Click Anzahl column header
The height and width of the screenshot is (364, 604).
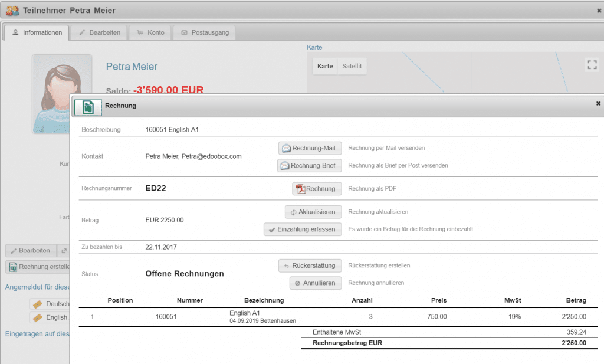(362, 300)
